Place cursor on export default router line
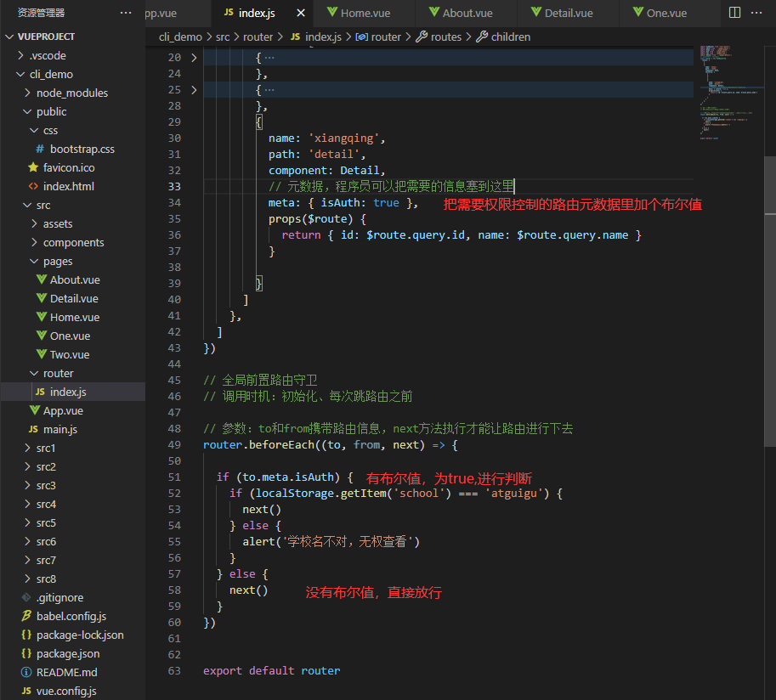Viewport: 776px width, 700px height. point(272,671)
